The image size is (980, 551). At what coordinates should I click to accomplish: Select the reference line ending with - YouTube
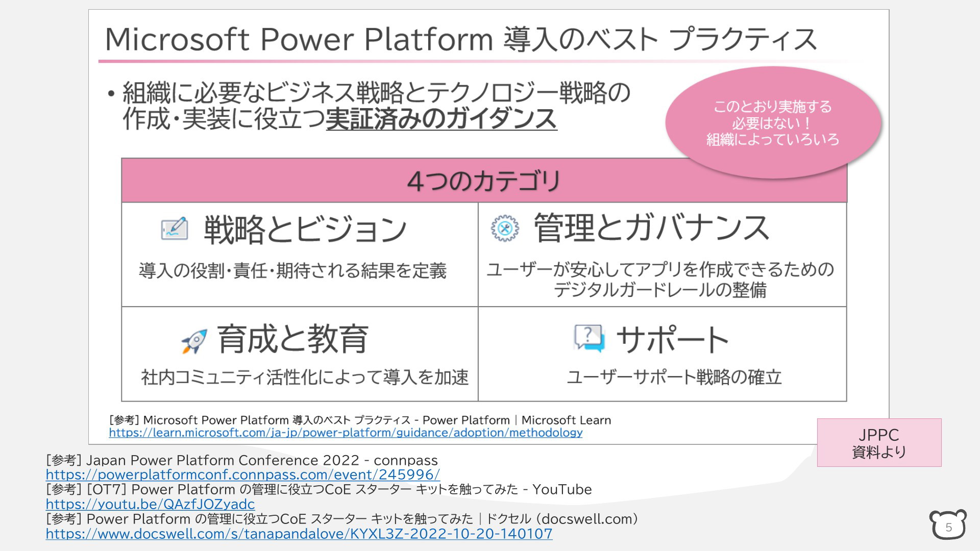319,489
